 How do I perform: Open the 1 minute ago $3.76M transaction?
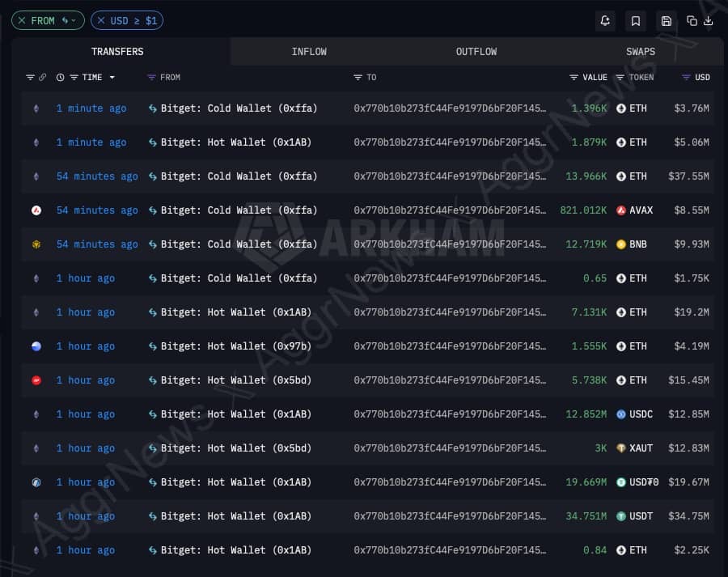pos(91,108)
